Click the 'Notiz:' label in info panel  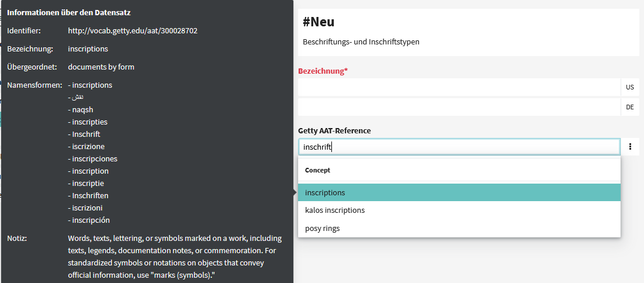click(17, 238)
